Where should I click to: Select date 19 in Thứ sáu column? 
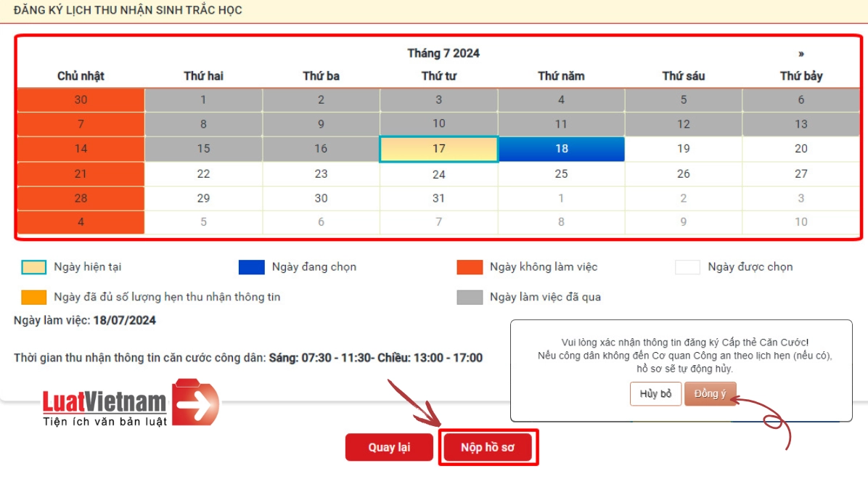pos(684,149)
